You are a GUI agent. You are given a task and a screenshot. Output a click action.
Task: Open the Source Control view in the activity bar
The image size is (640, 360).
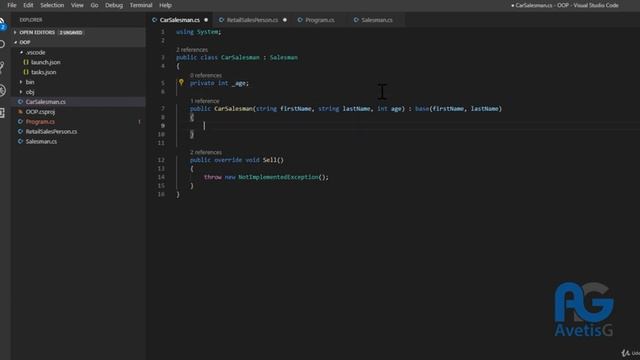click(2, 67)
